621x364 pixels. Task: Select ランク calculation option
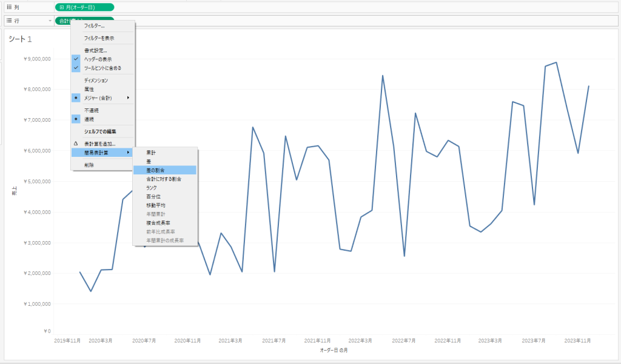151,188
